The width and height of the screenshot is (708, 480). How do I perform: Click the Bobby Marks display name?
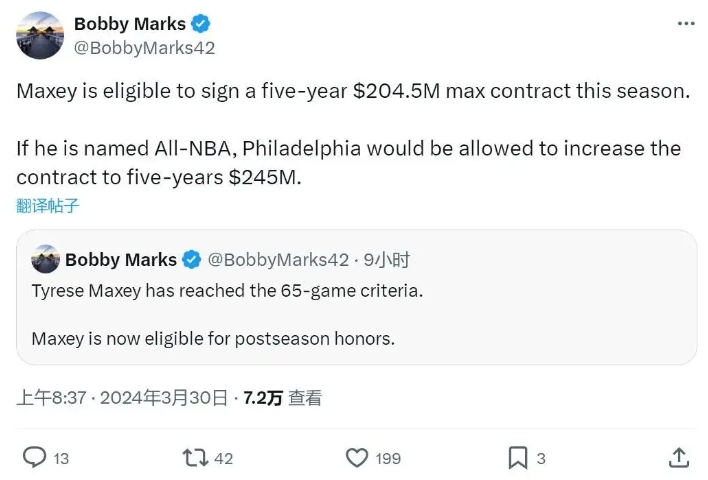point(130,24)
